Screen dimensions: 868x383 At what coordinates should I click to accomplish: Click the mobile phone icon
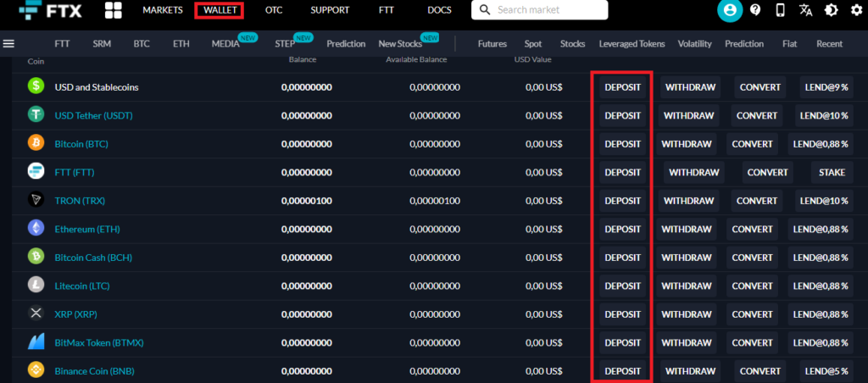(781, 10)
